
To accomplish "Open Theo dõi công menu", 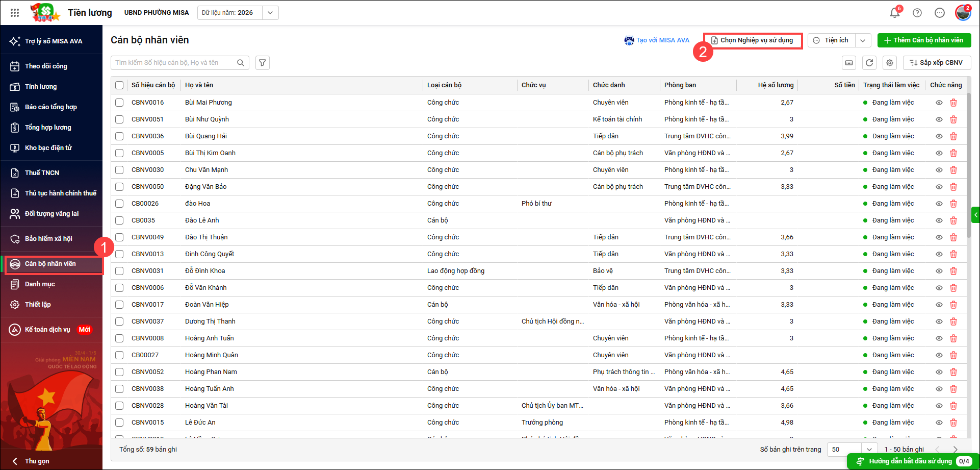I will 51,66.
